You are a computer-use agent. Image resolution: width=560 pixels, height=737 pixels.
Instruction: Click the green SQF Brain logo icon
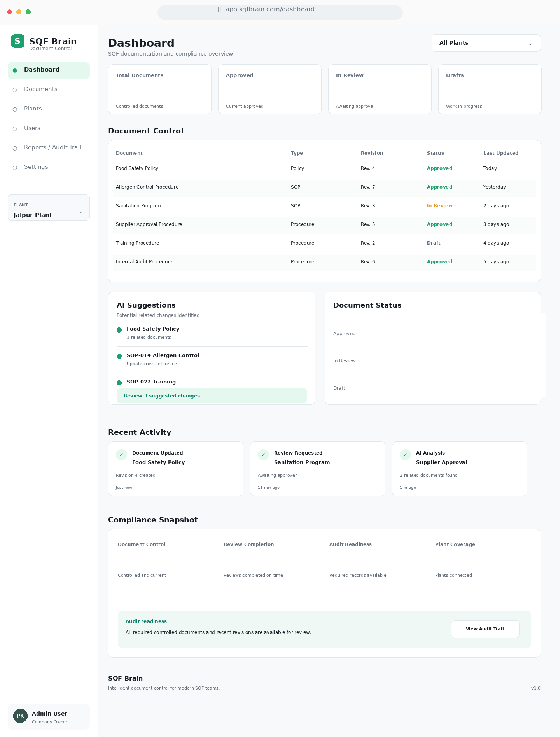17,41
